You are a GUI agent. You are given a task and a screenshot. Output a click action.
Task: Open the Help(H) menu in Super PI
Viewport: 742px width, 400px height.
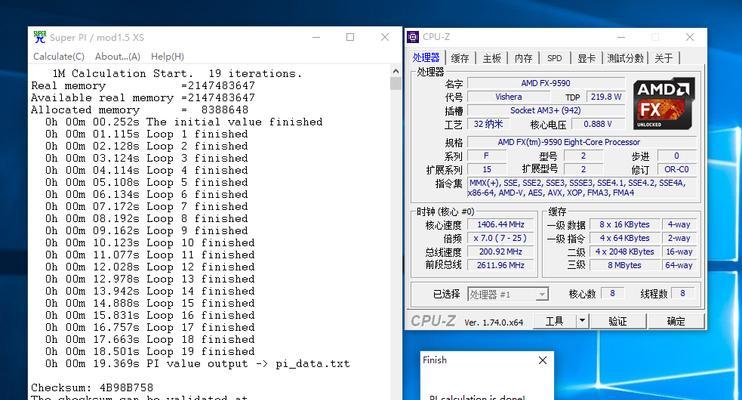tap(168, 56)
